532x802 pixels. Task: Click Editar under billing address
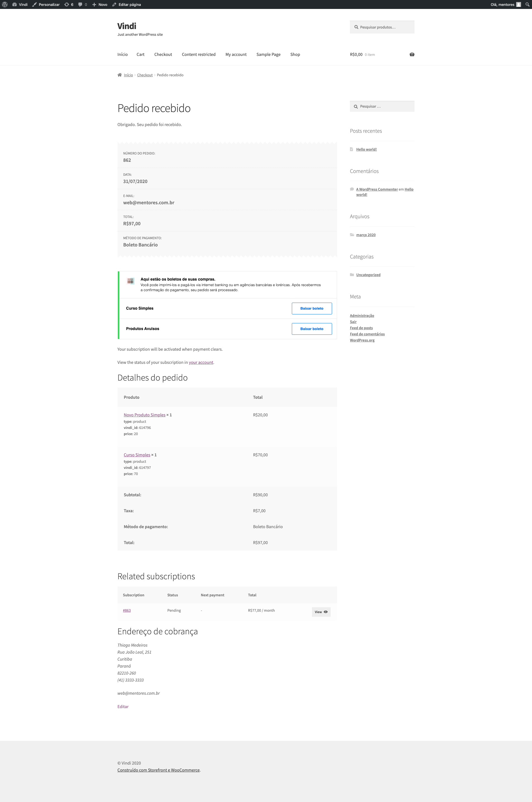click(123, 707)
